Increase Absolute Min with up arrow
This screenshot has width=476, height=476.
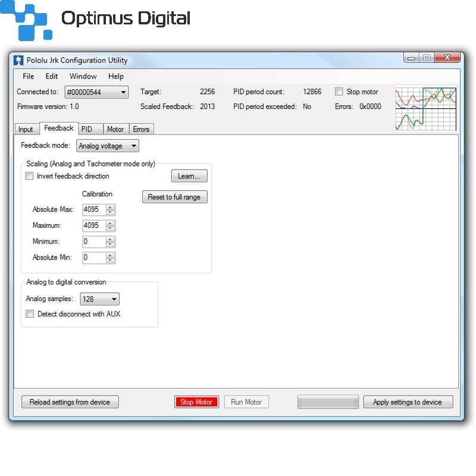110,255
